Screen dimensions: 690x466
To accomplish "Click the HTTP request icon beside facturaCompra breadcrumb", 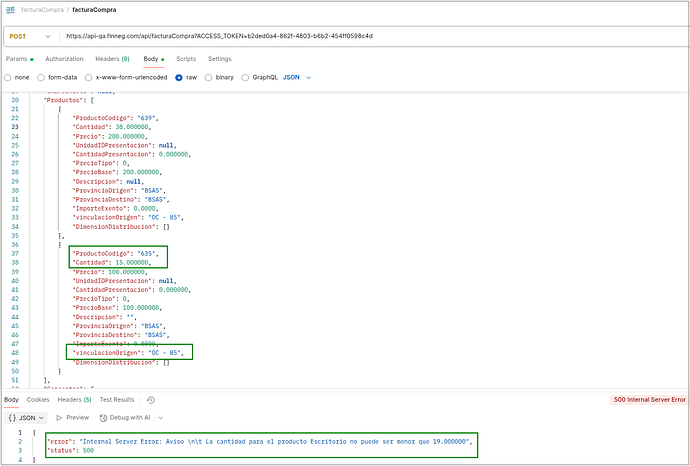I will coord(11,8).
